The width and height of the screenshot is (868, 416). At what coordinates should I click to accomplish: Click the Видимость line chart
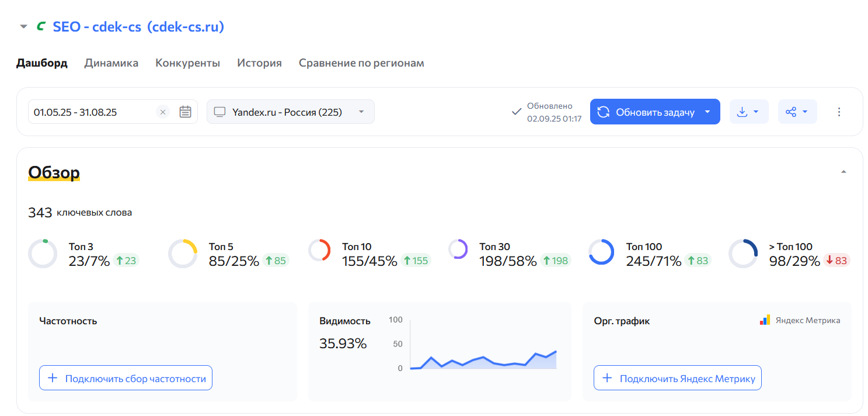point(483,356)
